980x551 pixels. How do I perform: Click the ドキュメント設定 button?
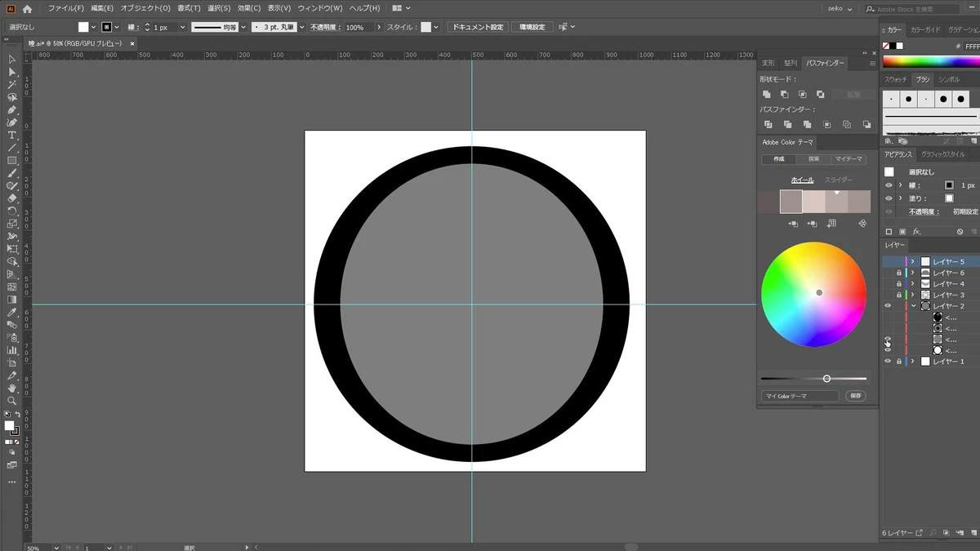[479, 27]
